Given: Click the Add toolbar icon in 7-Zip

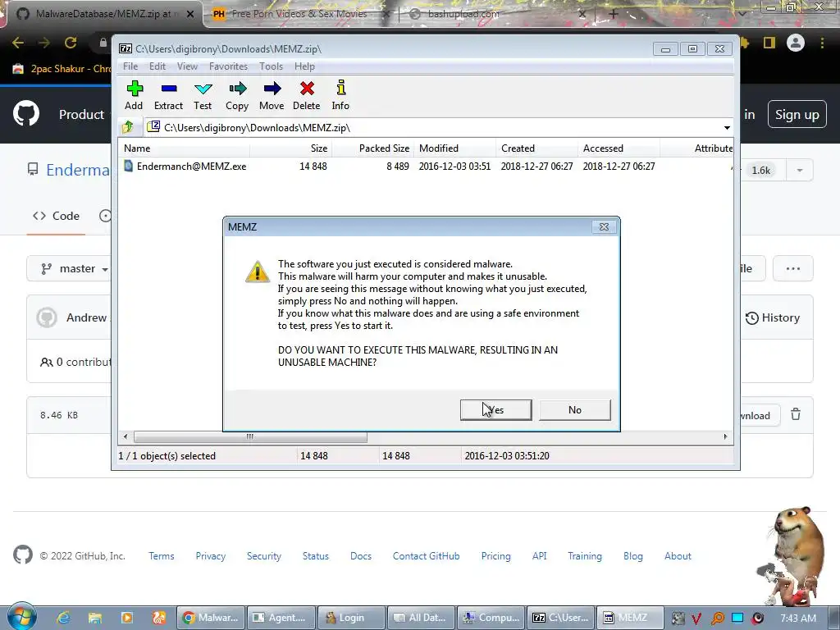Looking at the screenshot, I should (x=134, y=95).
